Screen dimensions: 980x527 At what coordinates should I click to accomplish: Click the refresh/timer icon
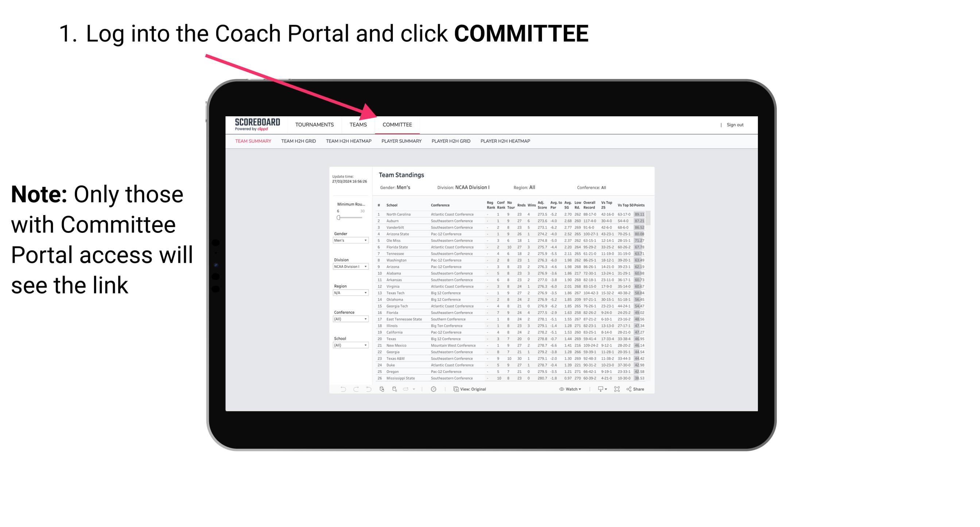point(434,389)
